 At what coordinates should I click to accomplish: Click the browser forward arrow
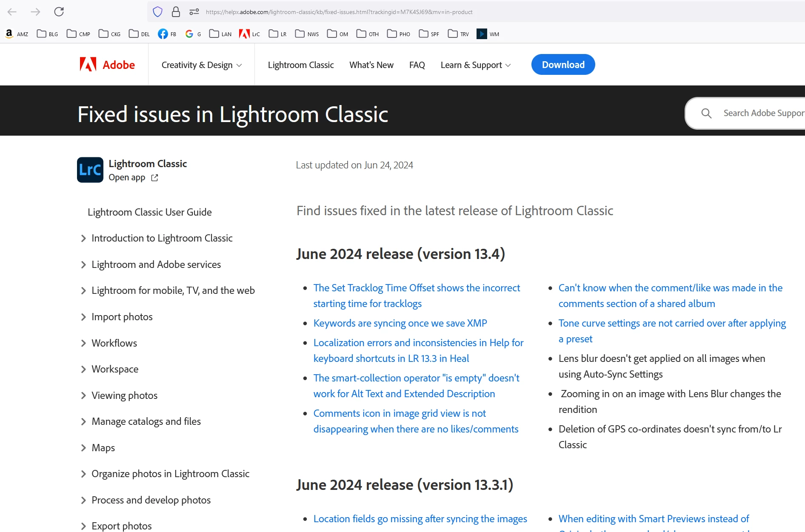tap(35, 12)
